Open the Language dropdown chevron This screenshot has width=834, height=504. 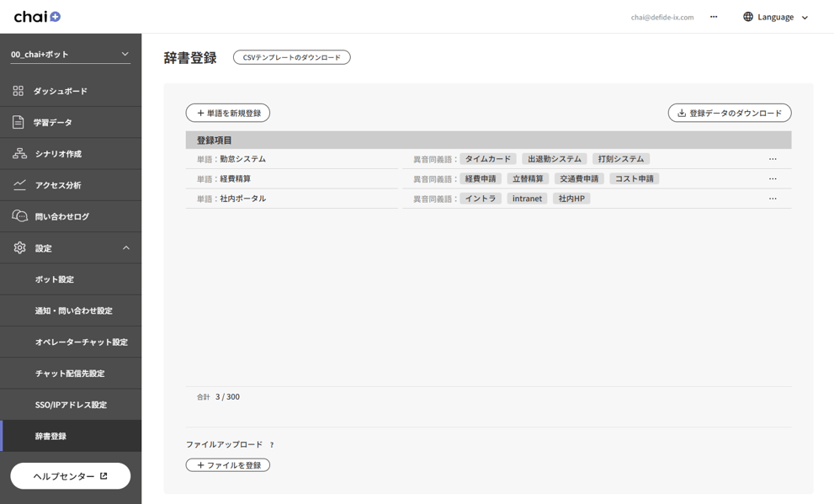pyautogui.click(x=805, y=18)
